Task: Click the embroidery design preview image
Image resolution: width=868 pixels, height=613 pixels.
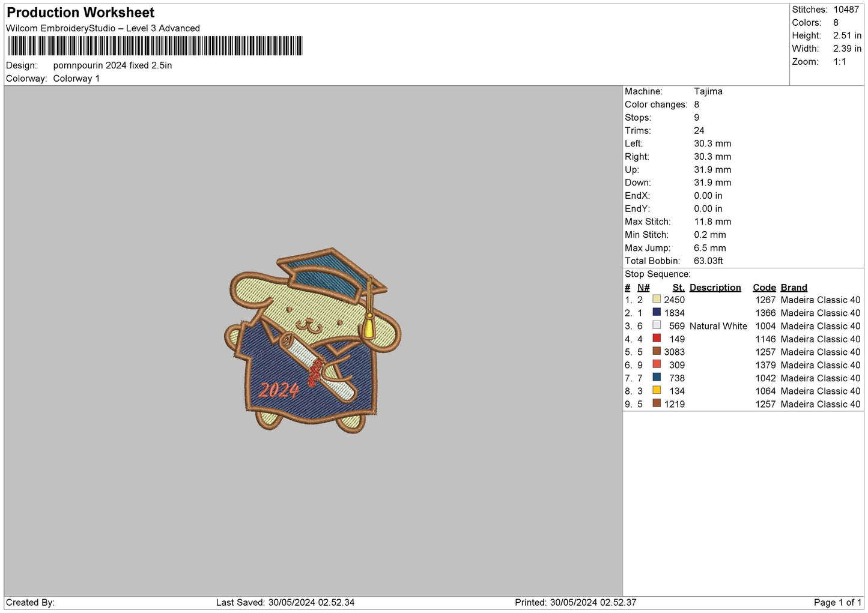Action: 312,340
